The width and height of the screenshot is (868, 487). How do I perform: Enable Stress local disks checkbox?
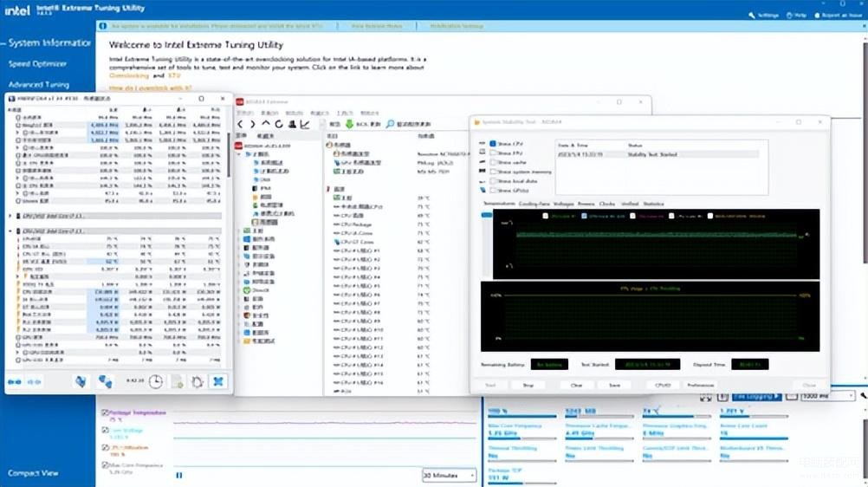coord(493,181)
